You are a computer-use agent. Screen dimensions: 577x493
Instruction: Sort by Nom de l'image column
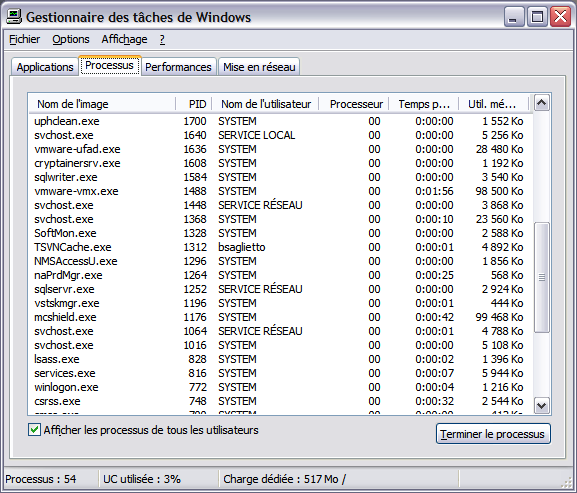tap(102, 104)
